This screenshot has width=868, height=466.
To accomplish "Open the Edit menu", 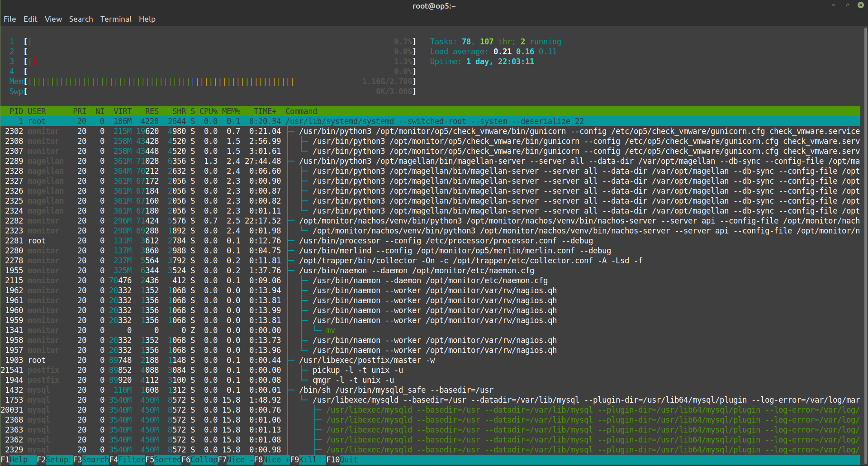I will coord(30,19).
